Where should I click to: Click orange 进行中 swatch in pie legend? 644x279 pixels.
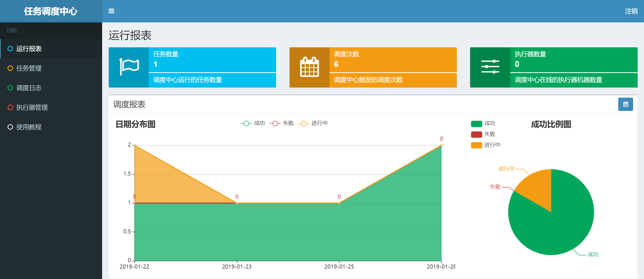[476, 145]
